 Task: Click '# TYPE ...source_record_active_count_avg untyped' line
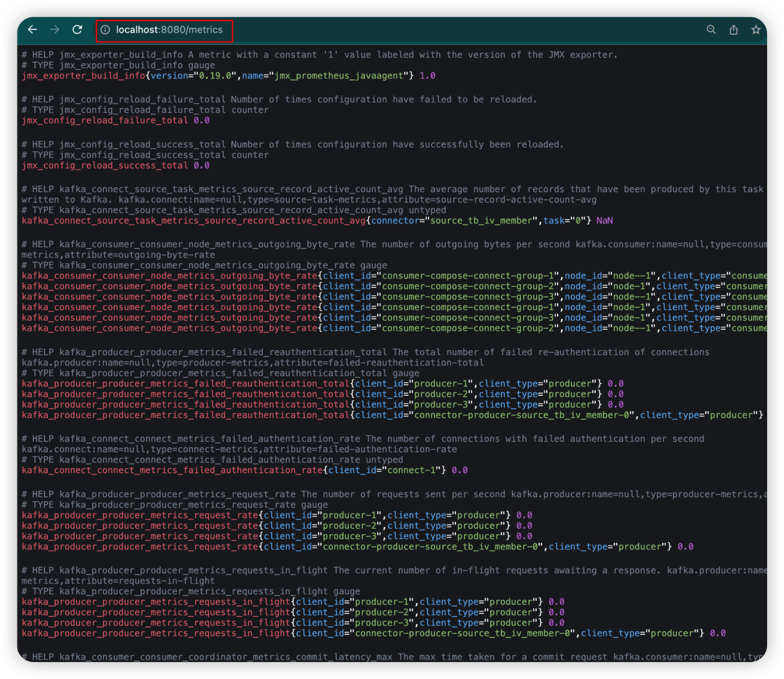pos(234,210)
